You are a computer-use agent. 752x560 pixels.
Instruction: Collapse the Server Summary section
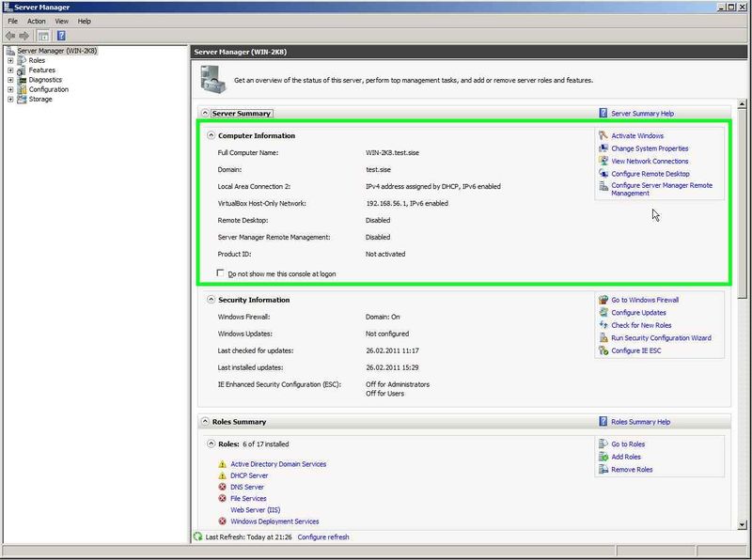pos(205,113)
